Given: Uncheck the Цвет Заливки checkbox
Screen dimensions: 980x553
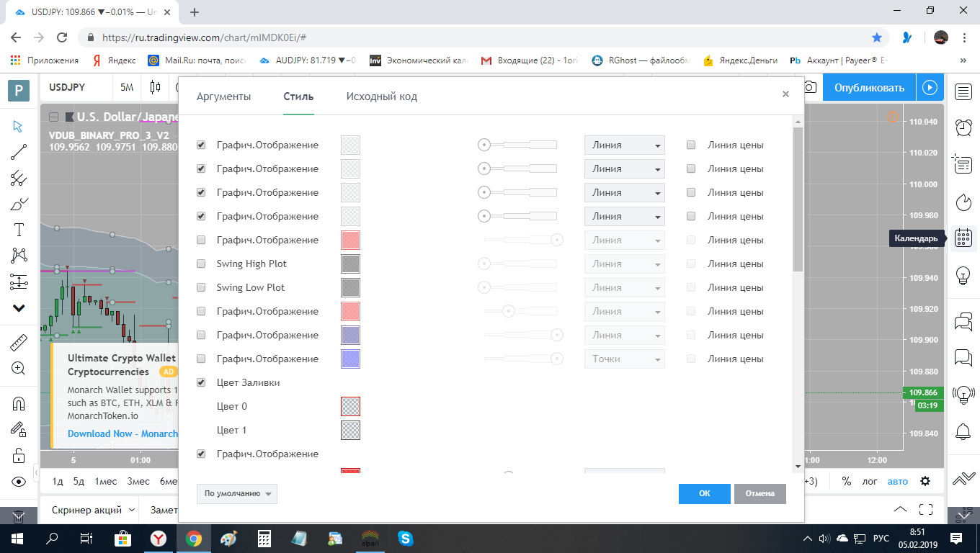Looking at the screenshot, I should click(x=201, y=382).
